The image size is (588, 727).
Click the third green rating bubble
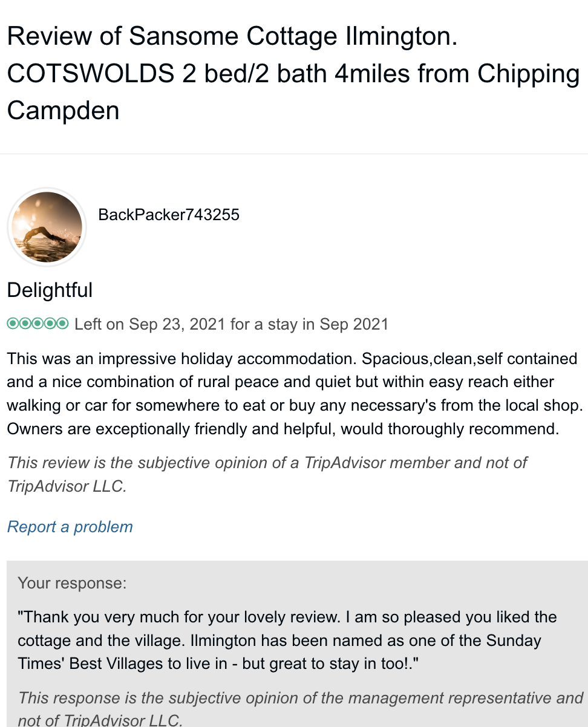point(38,324)
